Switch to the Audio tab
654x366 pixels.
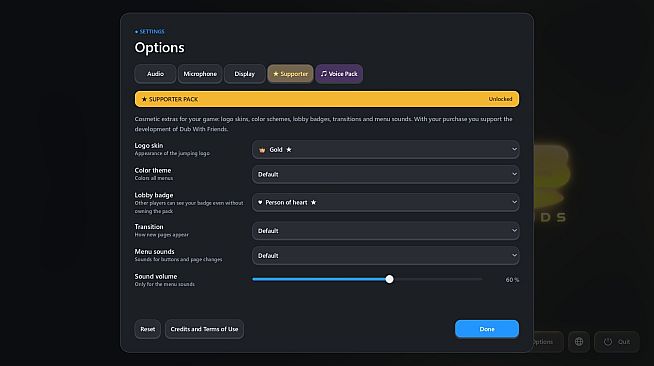[155, 74]
